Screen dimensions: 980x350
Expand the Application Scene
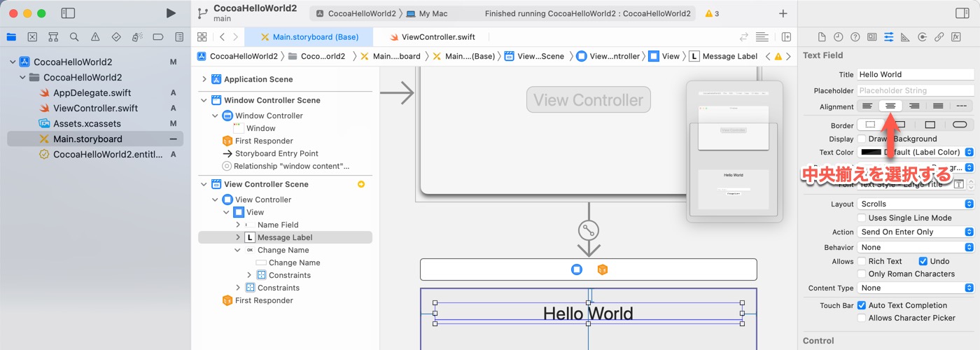(x=204, y=79)
